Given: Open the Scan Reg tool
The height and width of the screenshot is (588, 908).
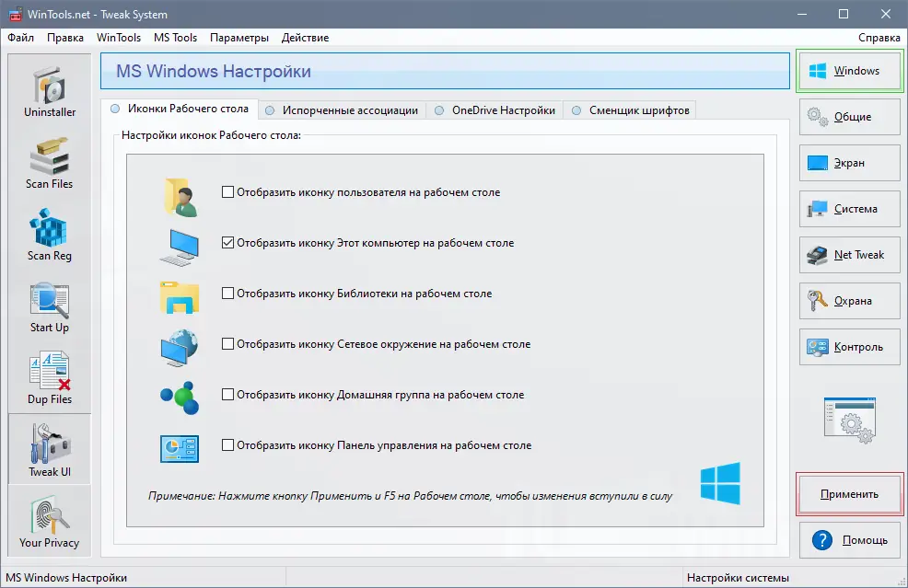Looking at the screenshot, I should click(x=49, y=236).
